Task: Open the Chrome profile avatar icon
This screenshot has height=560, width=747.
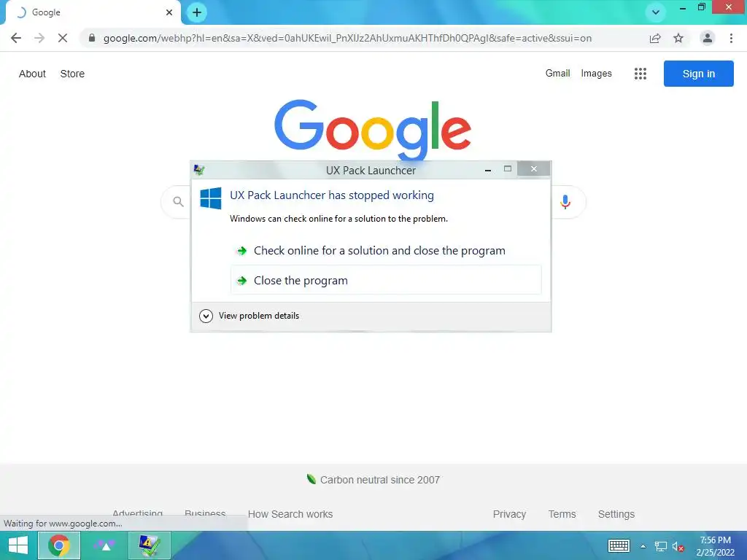Action: pyautogui.click(x=708, y=38)
